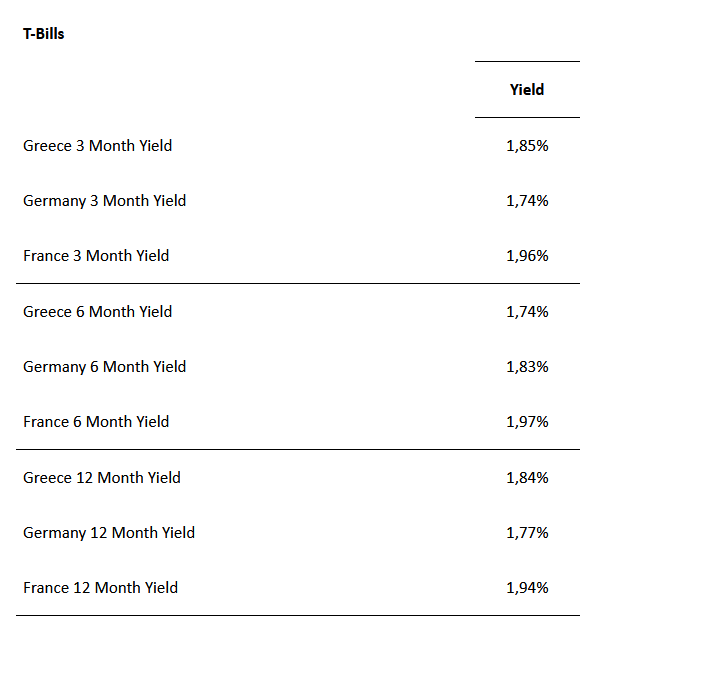Viewport: 711px width, 681px height.
Task: Click the T-Bills table title
Action: (x=44, y=34)
